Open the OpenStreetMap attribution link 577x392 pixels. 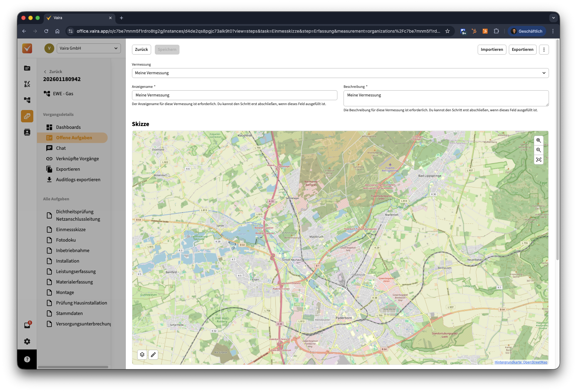click(x=521, y=362)
